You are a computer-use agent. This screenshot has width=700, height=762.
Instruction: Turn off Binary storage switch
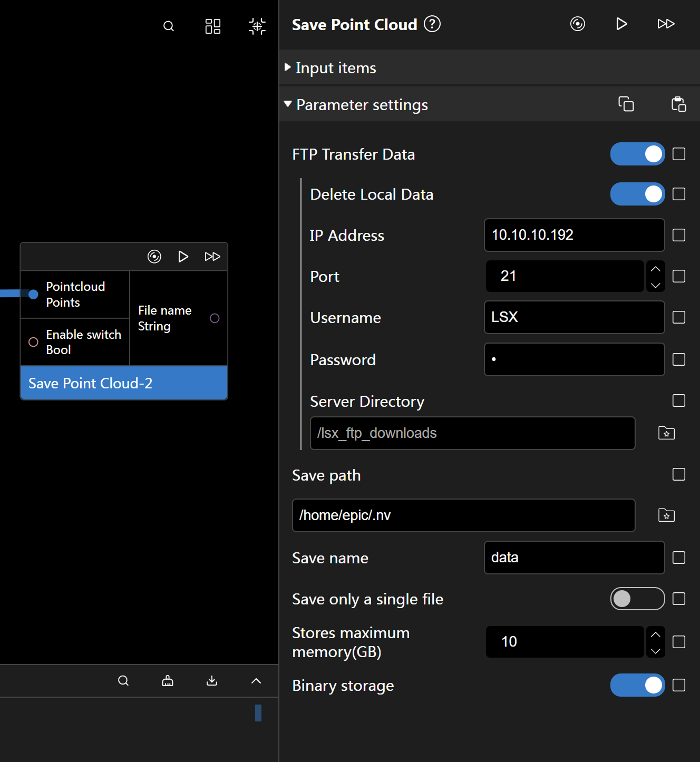coord(637,686)
